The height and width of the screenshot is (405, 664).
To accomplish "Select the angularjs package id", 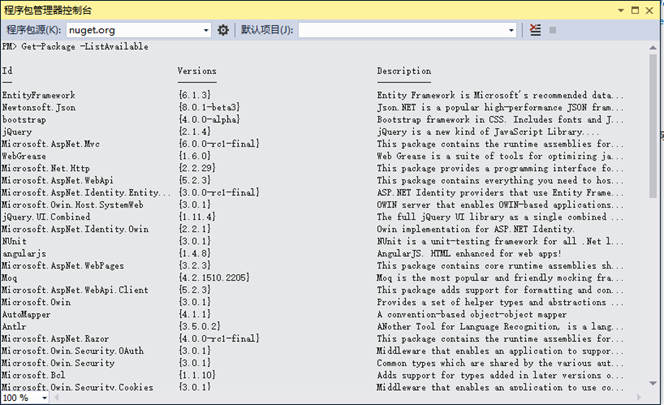I will (x=24, y=254).
